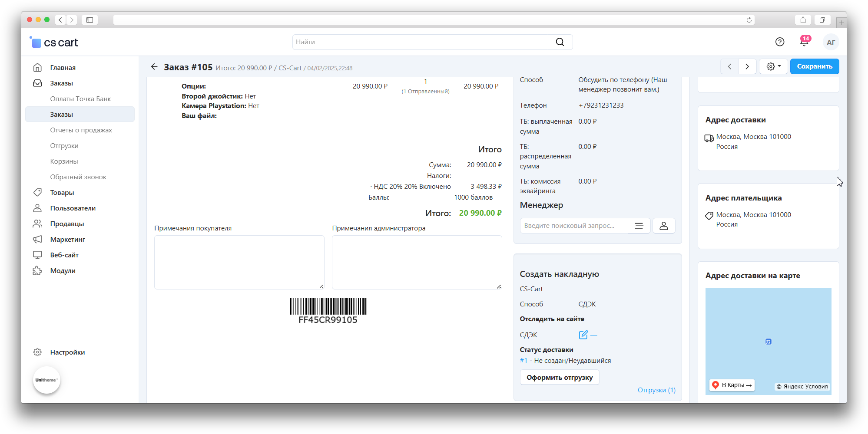Open the АГ user avatar menu

pos(831,42)
